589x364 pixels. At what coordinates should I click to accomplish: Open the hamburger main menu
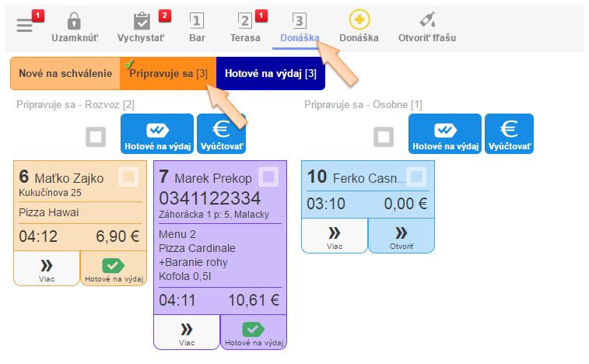(25, 25)
